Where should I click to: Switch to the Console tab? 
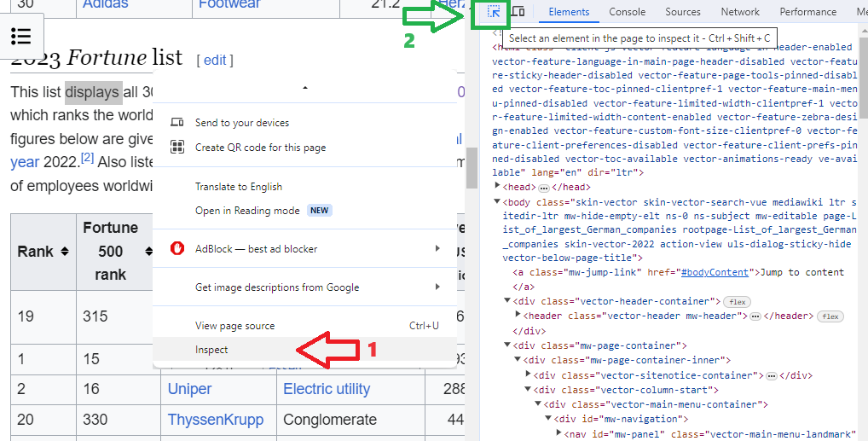(628, 12)
